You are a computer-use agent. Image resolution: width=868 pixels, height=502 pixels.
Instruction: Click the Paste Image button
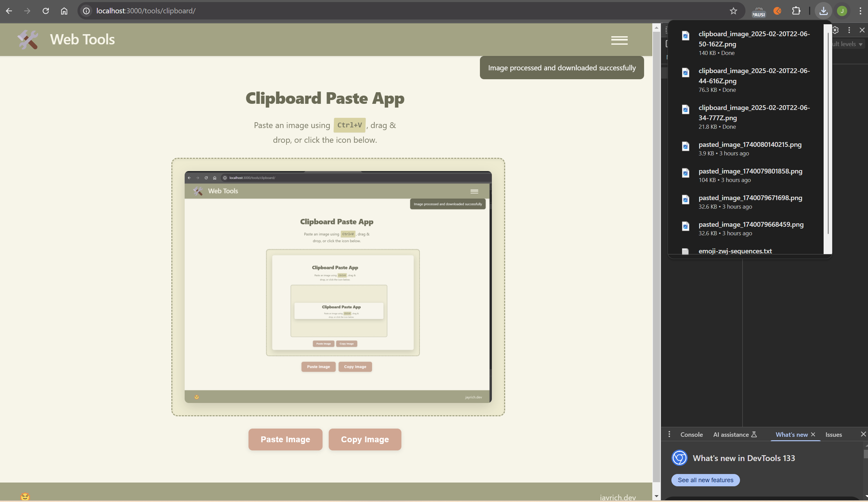click(x=285, y=439)
